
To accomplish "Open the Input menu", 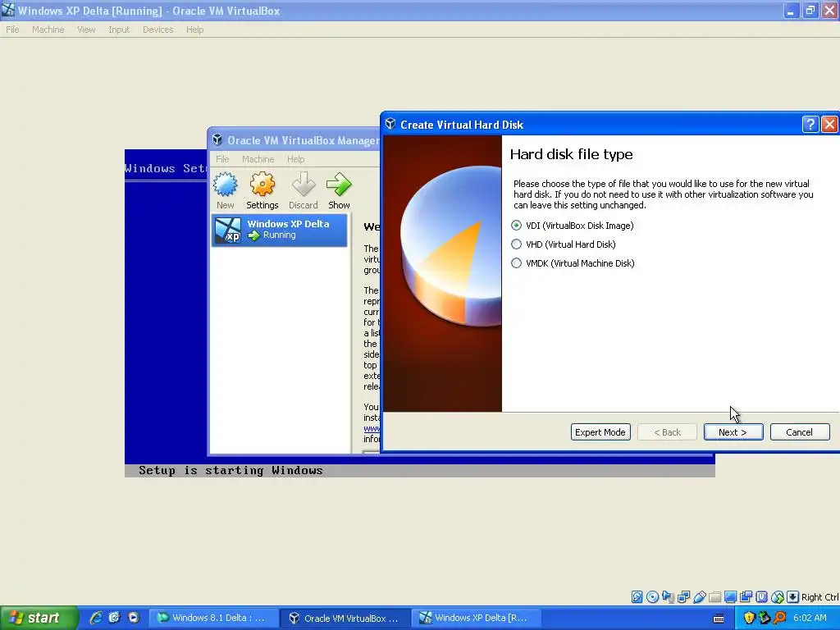I will tap(119, 30).
